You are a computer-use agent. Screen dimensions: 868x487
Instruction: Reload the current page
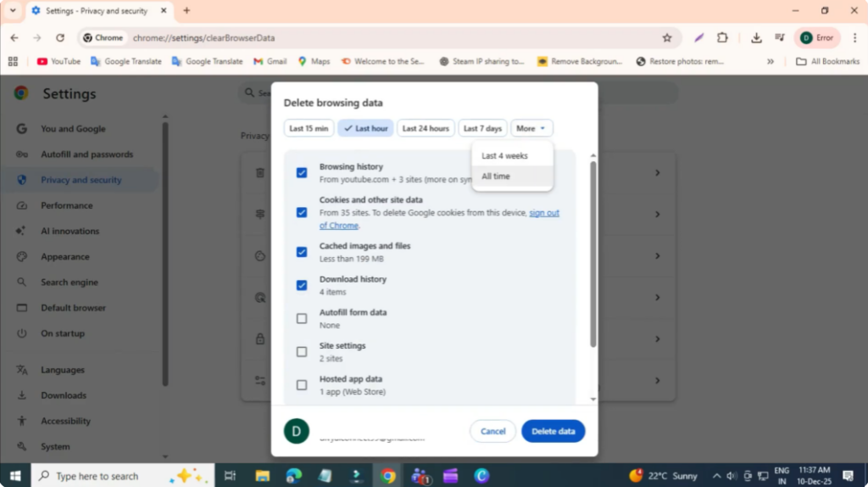click(60, 37)
